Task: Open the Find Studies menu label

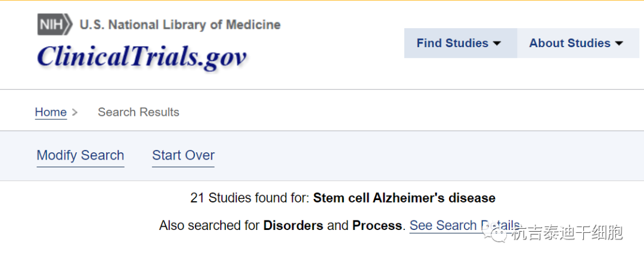Action: coord(452,43)
